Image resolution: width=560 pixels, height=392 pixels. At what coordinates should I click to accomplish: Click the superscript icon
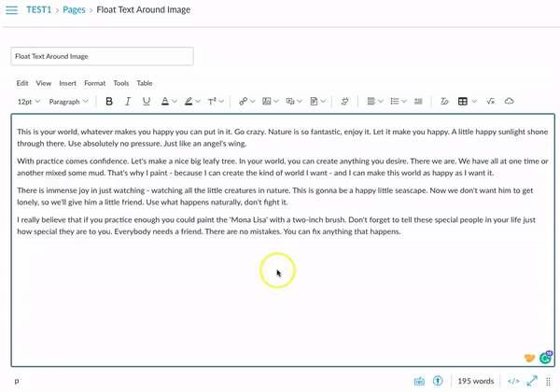point(212,102)
